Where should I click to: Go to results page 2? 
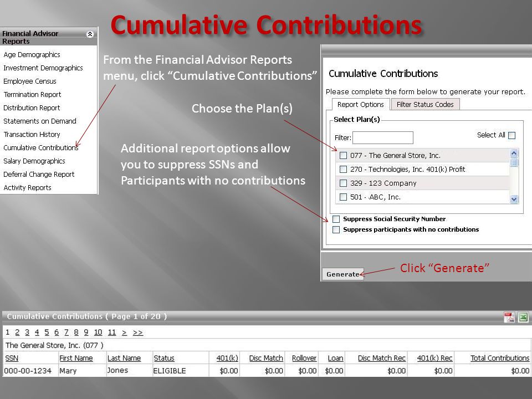click(17, 332)
